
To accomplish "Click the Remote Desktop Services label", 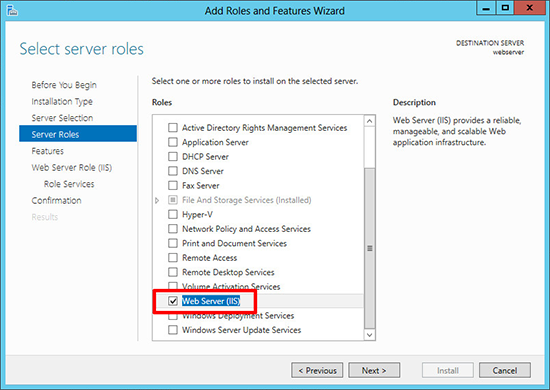I will click(228, 272).
